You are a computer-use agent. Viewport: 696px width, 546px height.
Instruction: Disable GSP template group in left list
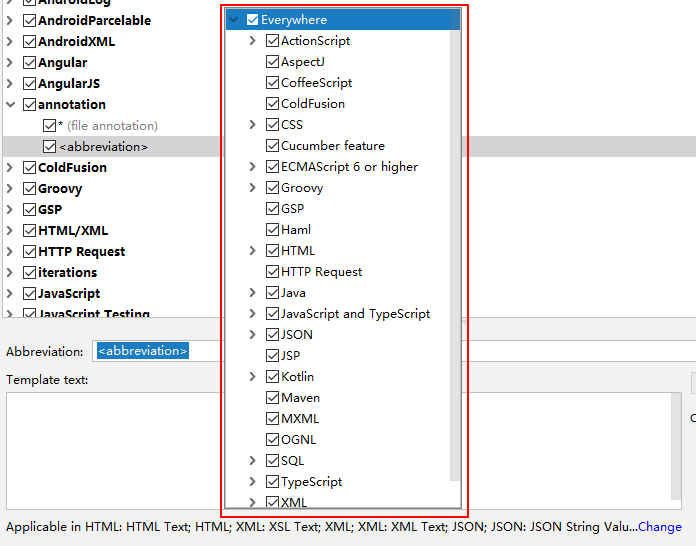(29, 209)
